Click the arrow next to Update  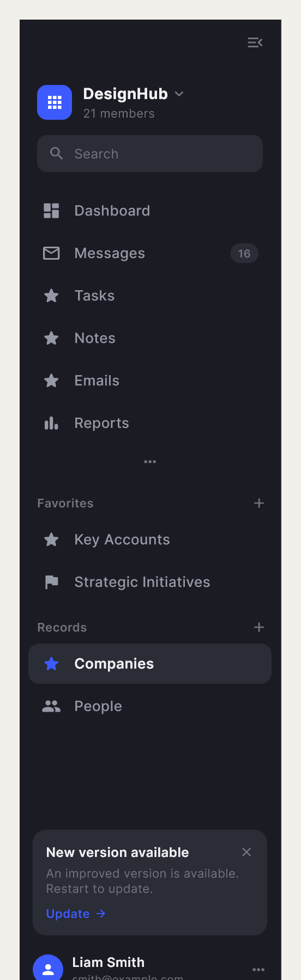[x=101, y=914]
